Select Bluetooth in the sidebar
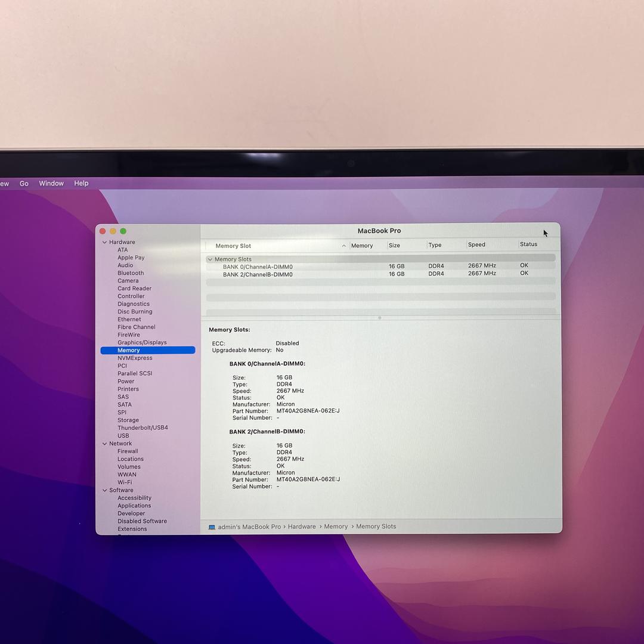The image size is (644, 644). point(131,273)
